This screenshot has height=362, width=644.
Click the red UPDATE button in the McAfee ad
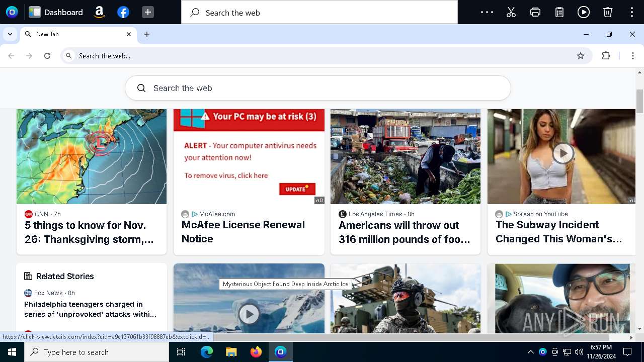tap(297, 189)
